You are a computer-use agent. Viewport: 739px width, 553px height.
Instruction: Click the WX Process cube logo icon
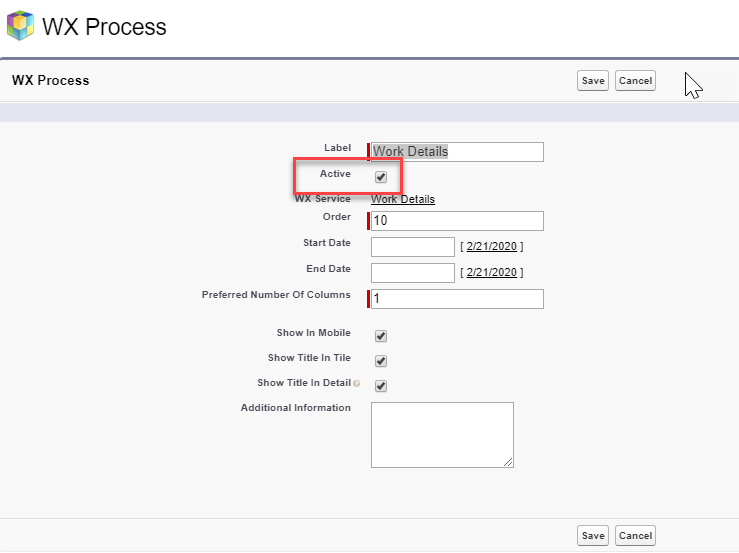(x=20, y=25)
